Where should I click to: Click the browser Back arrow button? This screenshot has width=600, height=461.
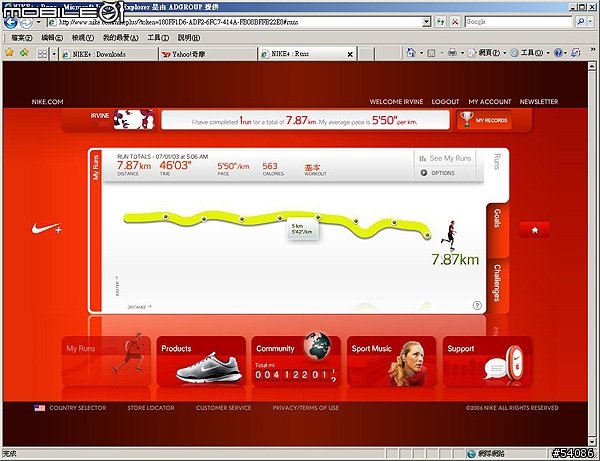[11, 22]
